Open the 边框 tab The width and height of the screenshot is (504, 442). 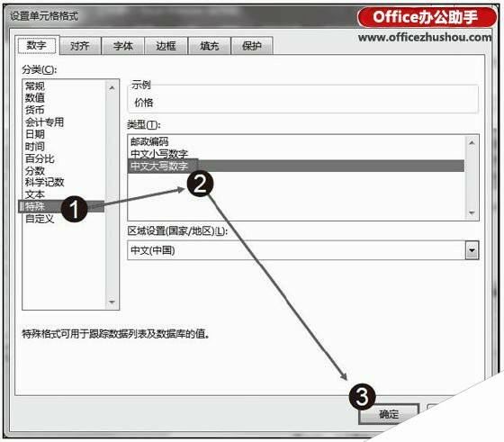(166, 46)
